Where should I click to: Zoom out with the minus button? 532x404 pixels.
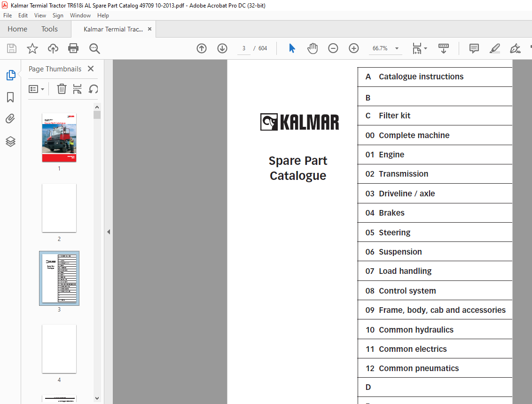point(333,48)
